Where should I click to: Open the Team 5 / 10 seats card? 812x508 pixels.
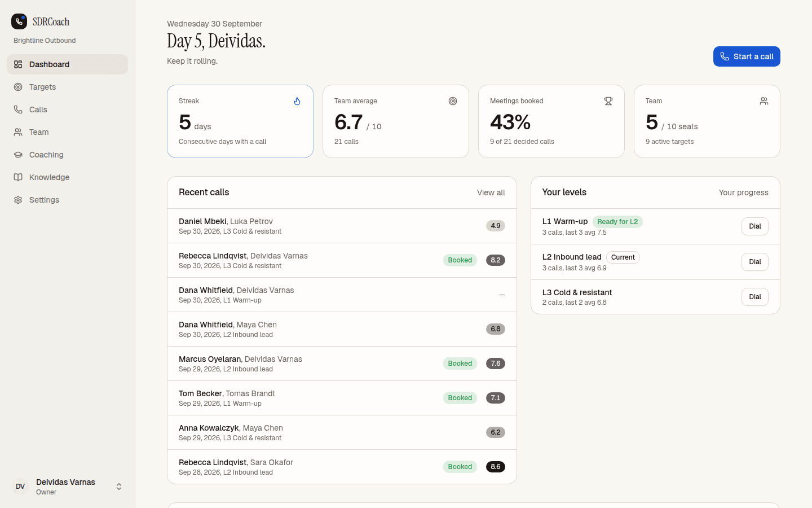click(x=707, y=121)
